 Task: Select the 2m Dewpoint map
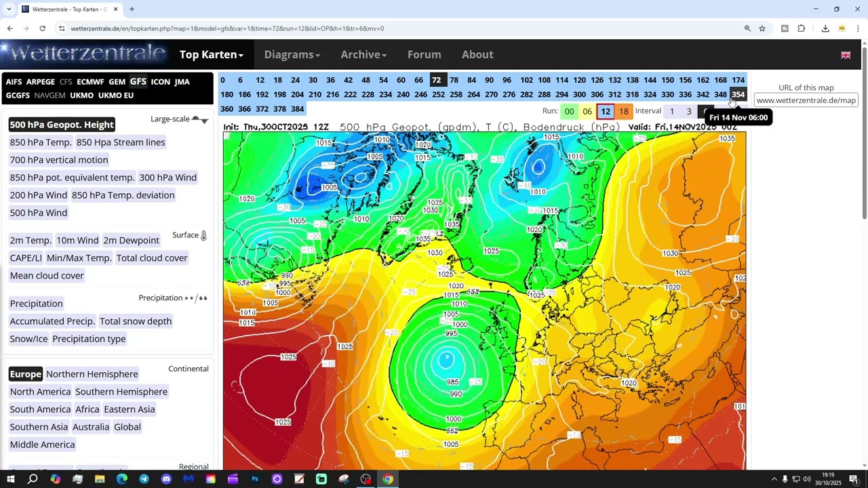tap(131, 241)
